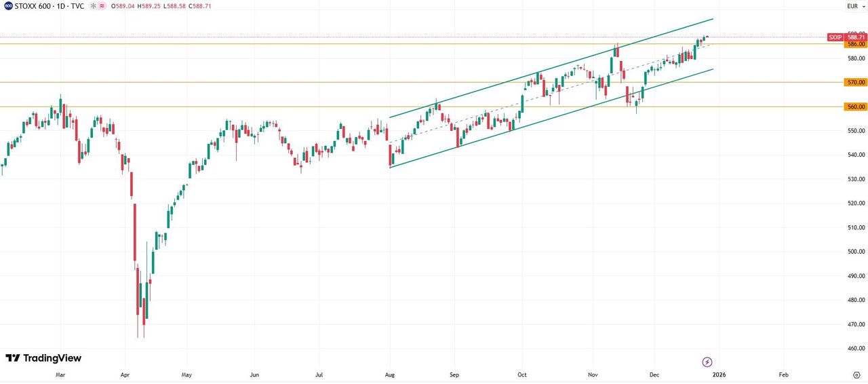Click the Apr label on time axis

click(125, 375)
